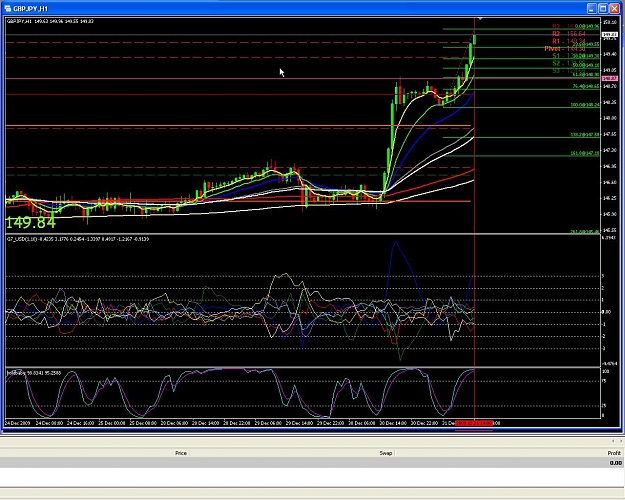Click the 28 Dec 14:00 time axis label
The height and width of the screenshot is (500, 625).
[206, 423]
